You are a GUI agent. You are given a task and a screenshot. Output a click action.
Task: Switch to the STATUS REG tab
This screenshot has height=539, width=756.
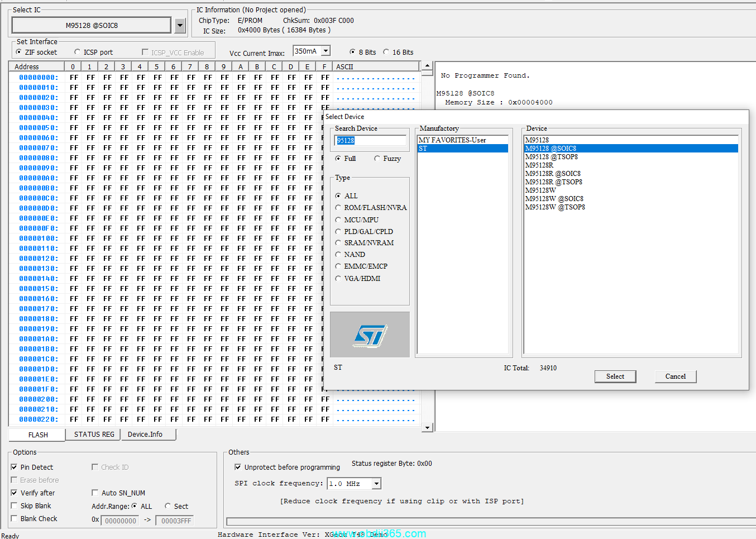point(94,435)
